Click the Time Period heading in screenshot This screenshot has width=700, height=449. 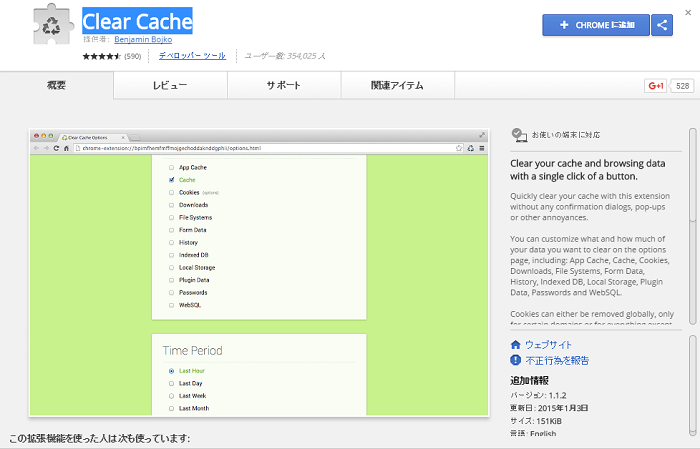point(192,350)
